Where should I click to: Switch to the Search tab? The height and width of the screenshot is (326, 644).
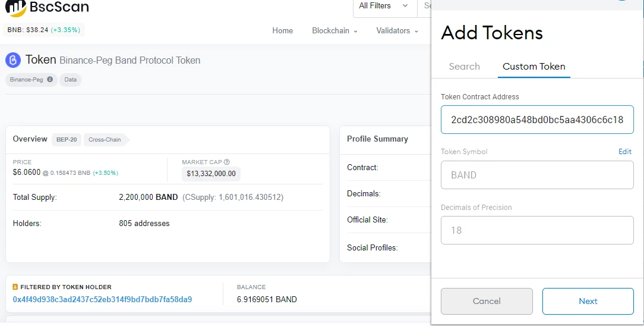464,67
